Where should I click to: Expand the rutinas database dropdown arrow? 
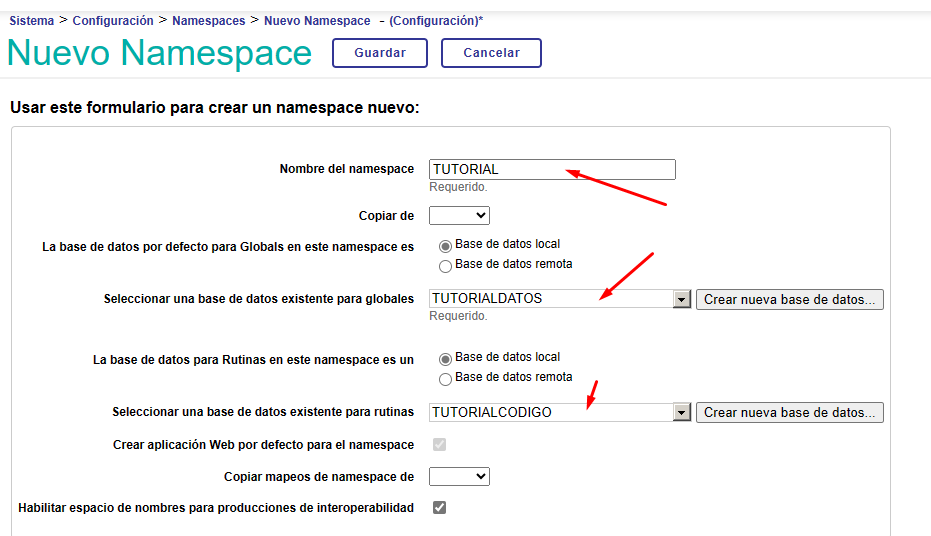pyautogui.click(x=682, y=412)
